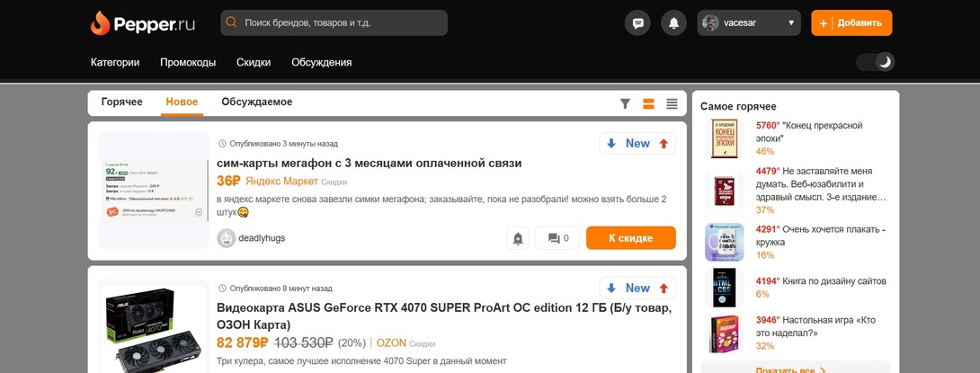Upvote the ASUS RTX 4070 deal
Viewport: 980px width, 373px height.
664,289
